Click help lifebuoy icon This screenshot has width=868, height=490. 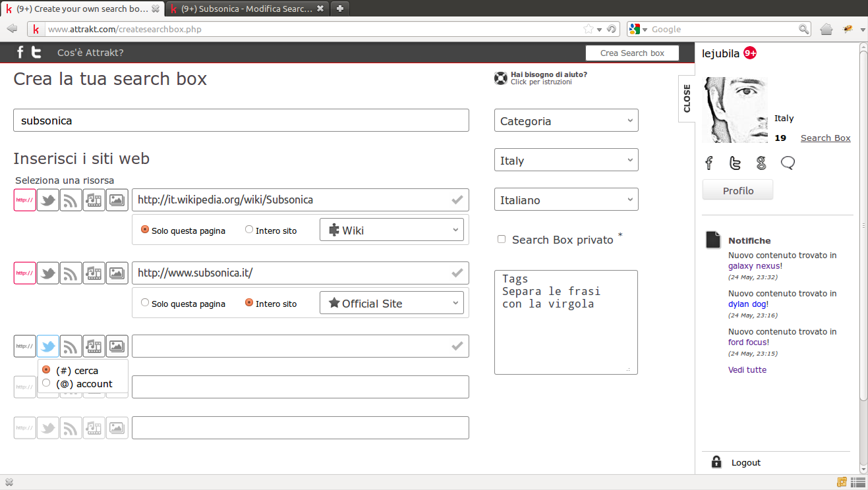coord(501,78)
